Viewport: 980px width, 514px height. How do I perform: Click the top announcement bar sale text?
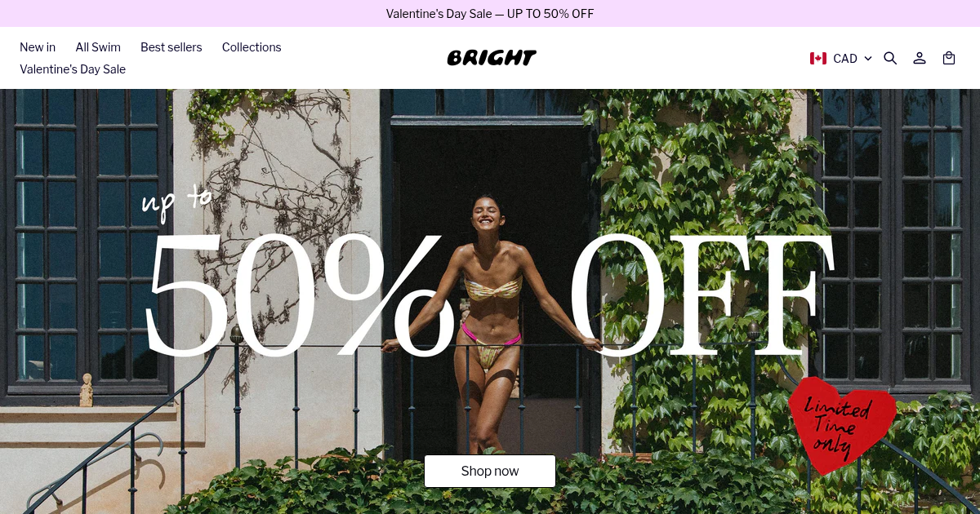point(490,14)
